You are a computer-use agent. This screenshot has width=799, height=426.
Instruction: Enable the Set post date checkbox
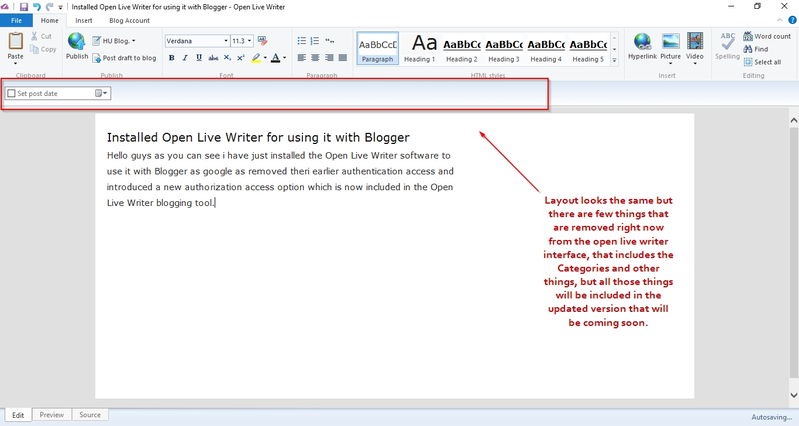[x=11, y=93]
